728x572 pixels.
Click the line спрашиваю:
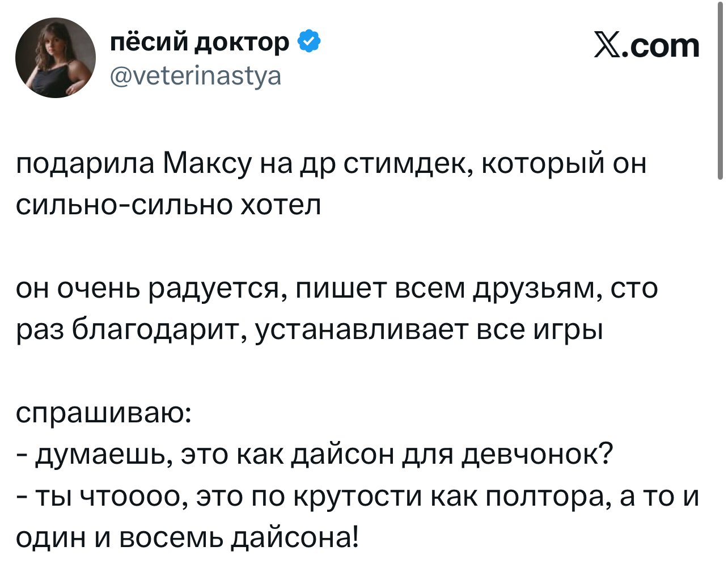104,413
